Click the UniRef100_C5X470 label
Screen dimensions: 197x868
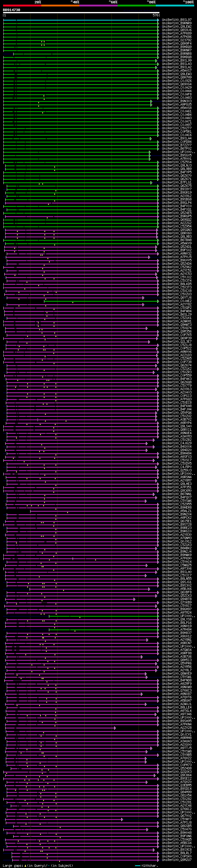pos(177,829)
